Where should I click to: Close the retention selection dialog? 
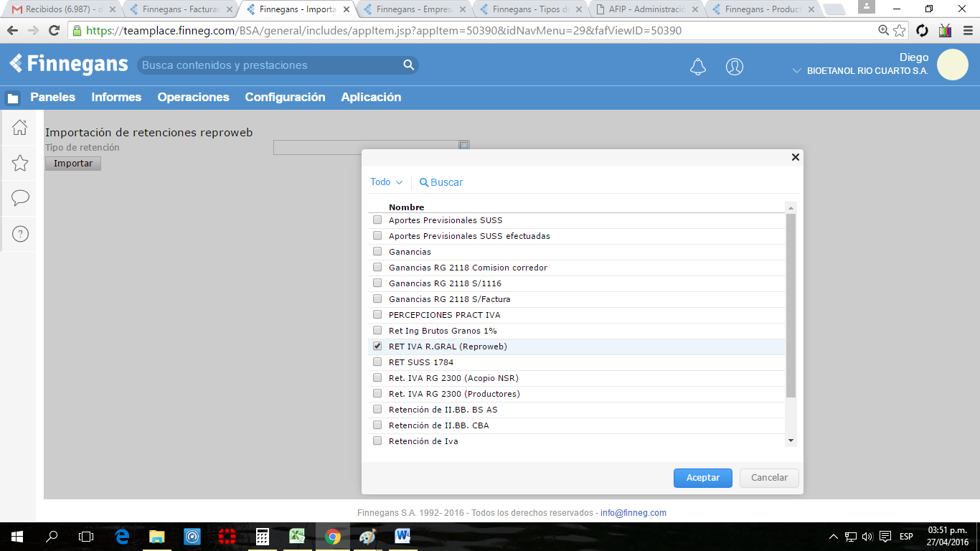(795, 157)
